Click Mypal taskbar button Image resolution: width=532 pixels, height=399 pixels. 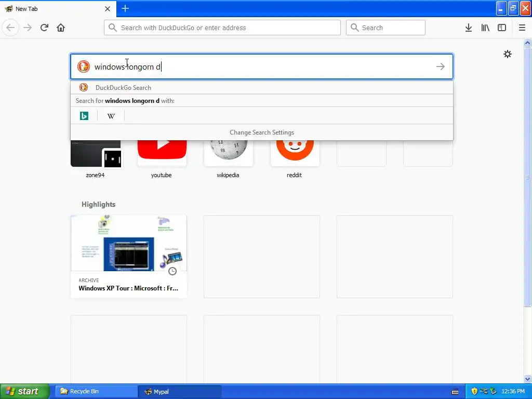[180, 391]
